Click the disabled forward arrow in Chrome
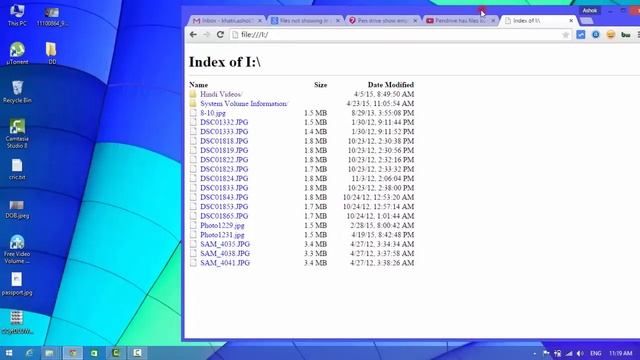The width and height of the screenshot is (640, 360). (x=206, y=35)
